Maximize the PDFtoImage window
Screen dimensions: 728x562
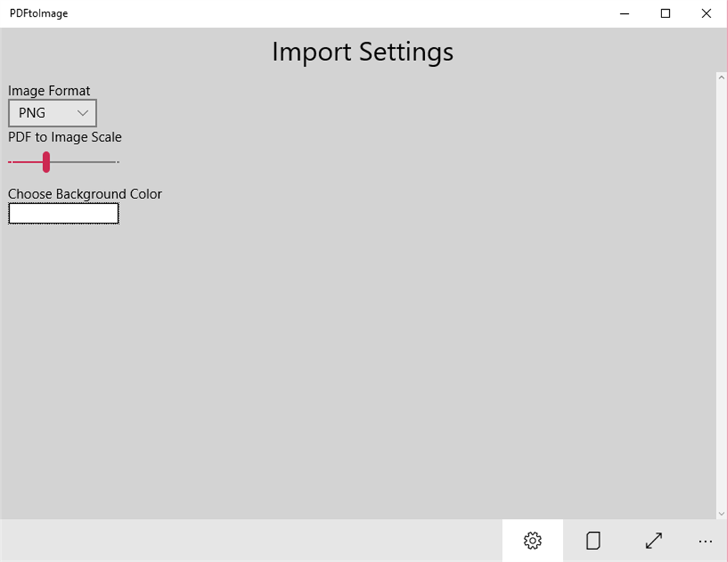coord(665,13)
